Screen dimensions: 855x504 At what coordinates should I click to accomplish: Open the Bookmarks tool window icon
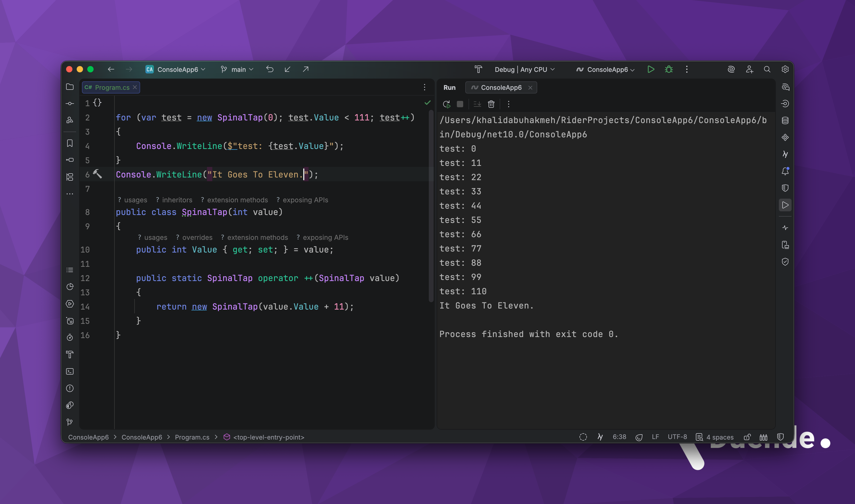click(x=70, y=143)
